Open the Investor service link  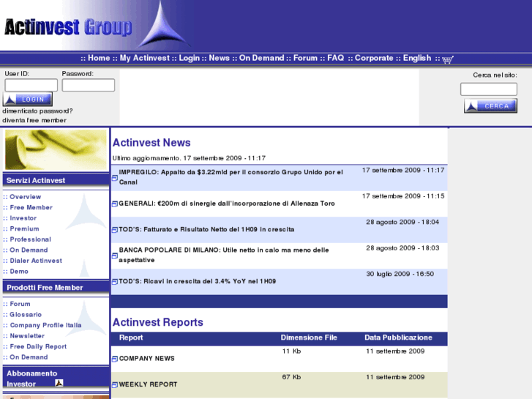tap(23, 218)
